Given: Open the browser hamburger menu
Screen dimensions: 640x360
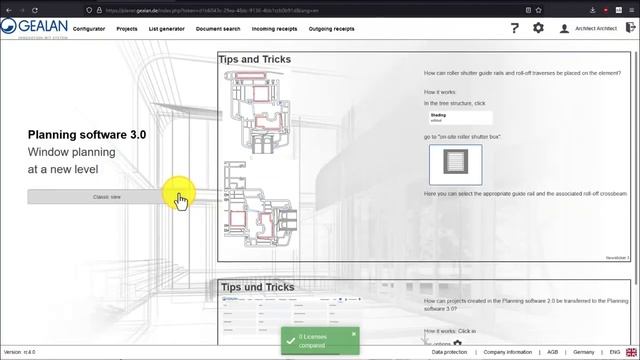Looking at the screenshot, I should (x=632, y=10).
